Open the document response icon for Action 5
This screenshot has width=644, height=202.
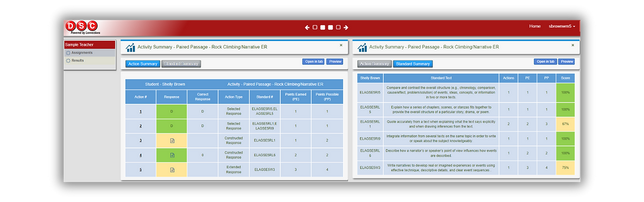(x=172, y=170)
